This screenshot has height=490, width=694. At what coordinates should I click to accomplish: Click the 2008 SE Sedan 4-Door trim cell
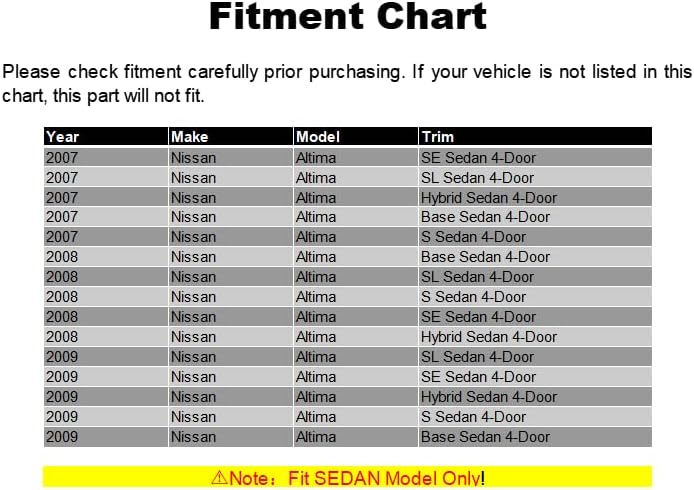click(535, 317)
